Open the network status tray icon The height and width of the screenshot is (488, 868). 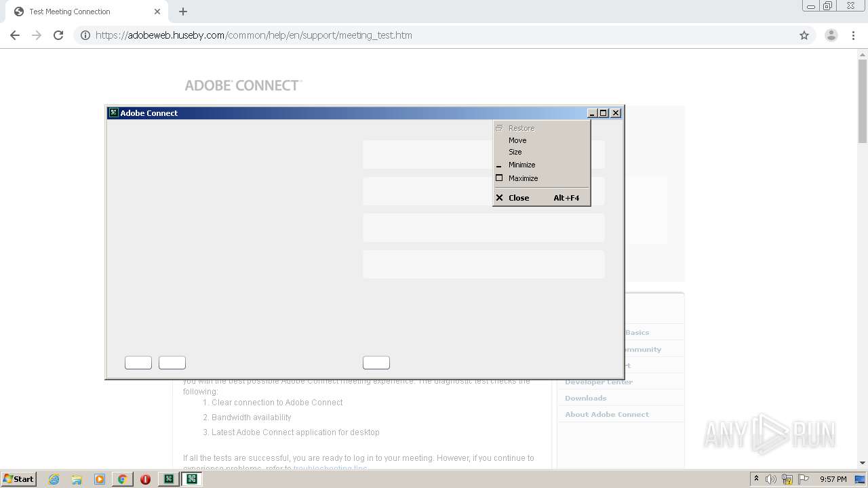click(x=787, y=479)
